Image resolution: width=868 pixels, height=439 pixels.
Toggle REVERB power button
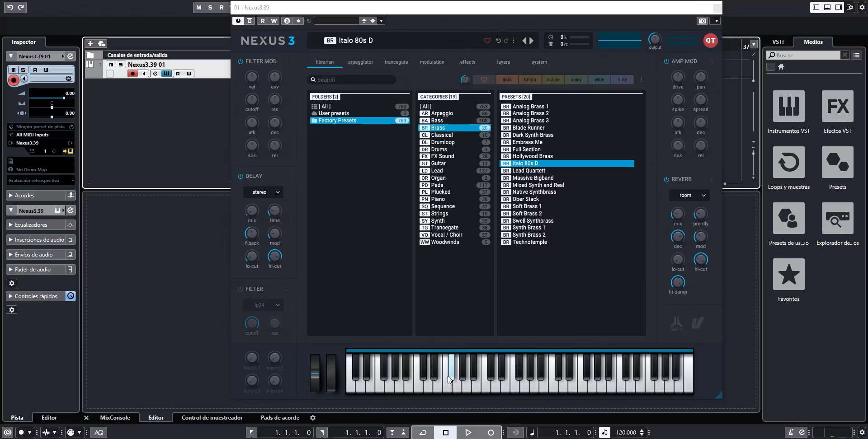(666, 179)
